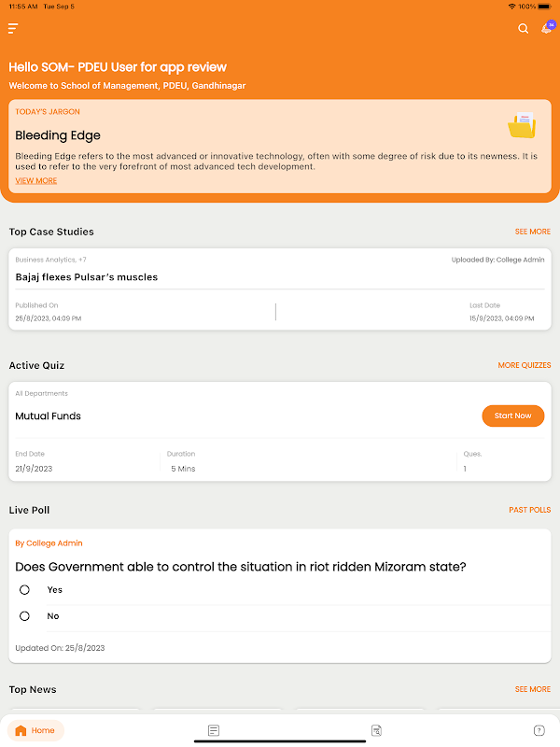Open the document list tab icon
The image size is (560, 747).
coord(214,730)
